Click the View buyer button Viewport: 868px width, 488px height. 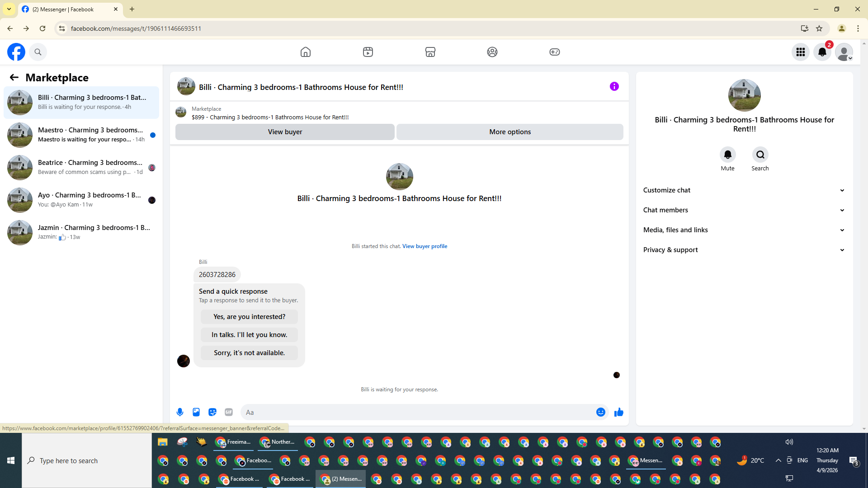(x=285, y=132)
